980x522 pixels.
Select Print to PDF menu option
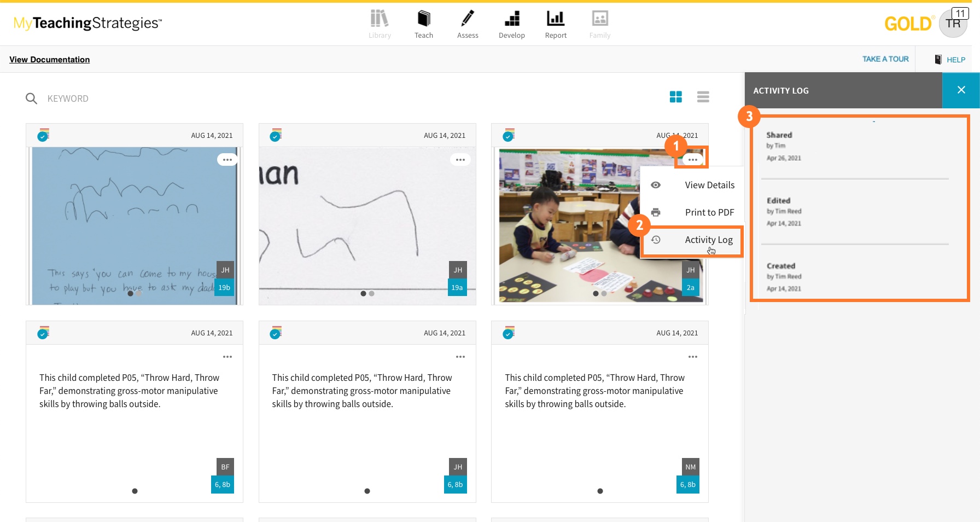[x=709, y=212]
